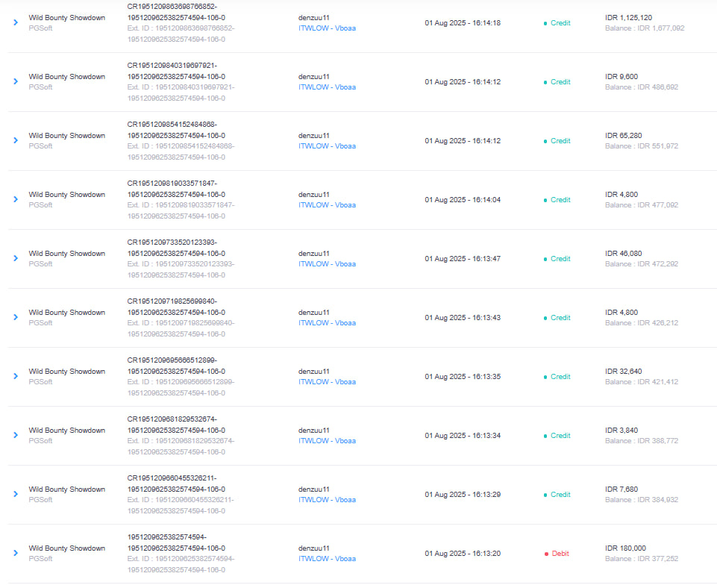Click timestamp 01 Aug 2025 - 16:14:18
Screen dimensions: 717x588
(x=463, y=23)
